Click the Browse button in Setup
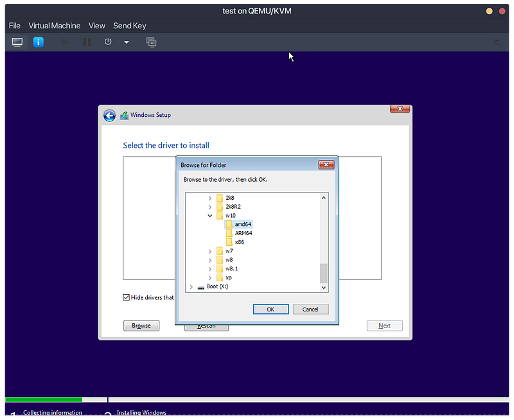 coord(141,326)
